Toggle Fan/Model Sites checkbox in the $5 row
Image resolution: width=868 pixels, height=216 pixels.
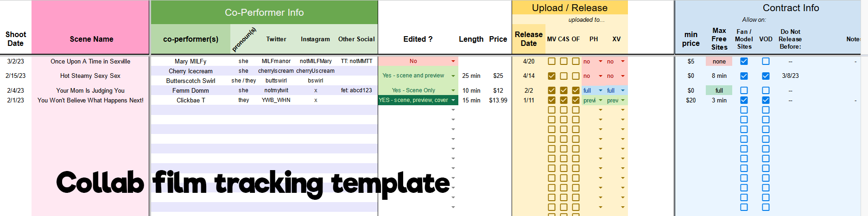(x=744, y=61)
